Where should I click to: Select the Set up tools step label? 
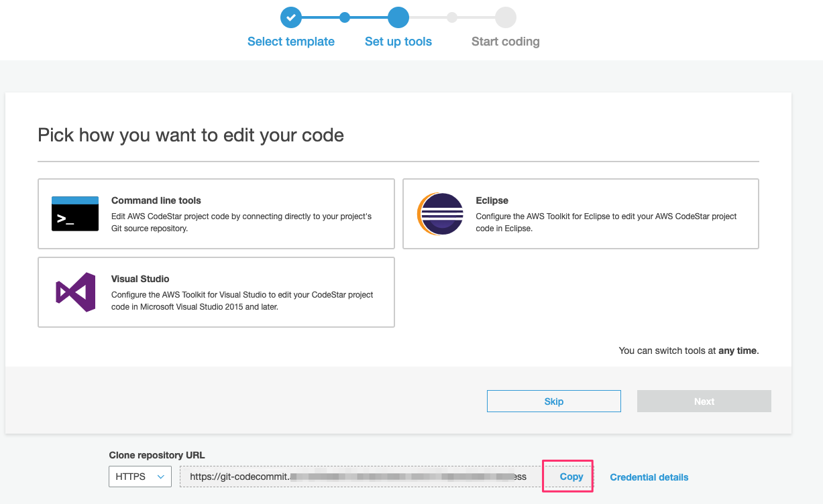click(398, 42)
